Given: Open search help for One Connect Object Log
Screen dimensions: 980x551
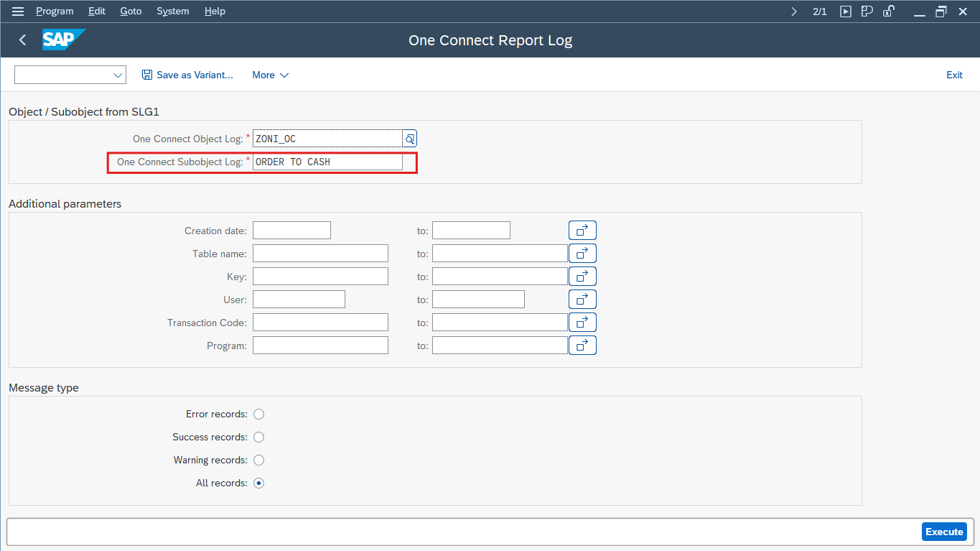Looking at the screenshot, I should (410, 139).
